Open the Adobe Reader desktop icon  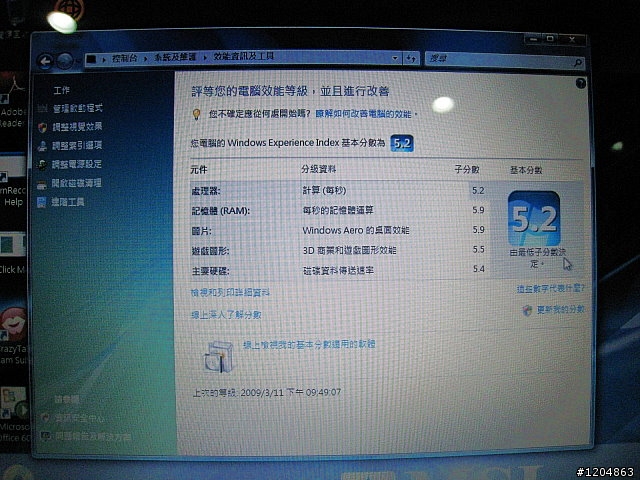13,102
